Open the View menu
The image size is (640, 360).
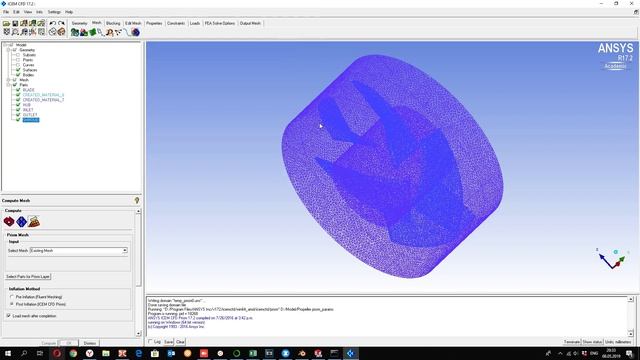tap(28, 12)
